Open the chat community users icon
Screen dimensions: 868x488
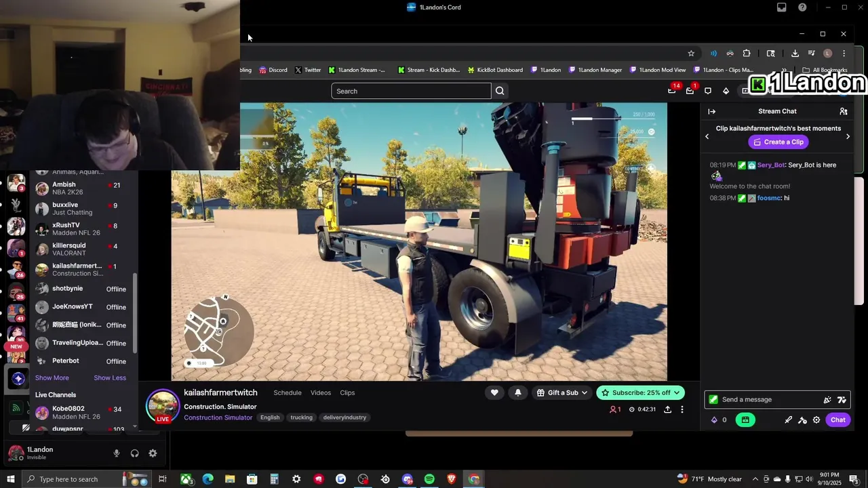click(844, 111)
